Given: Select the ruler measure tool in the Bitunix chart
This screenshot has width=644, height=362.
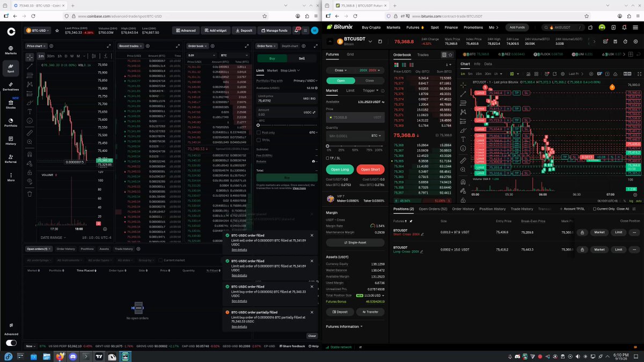Looking at the screenshot, I should click(x=463, y=160).
